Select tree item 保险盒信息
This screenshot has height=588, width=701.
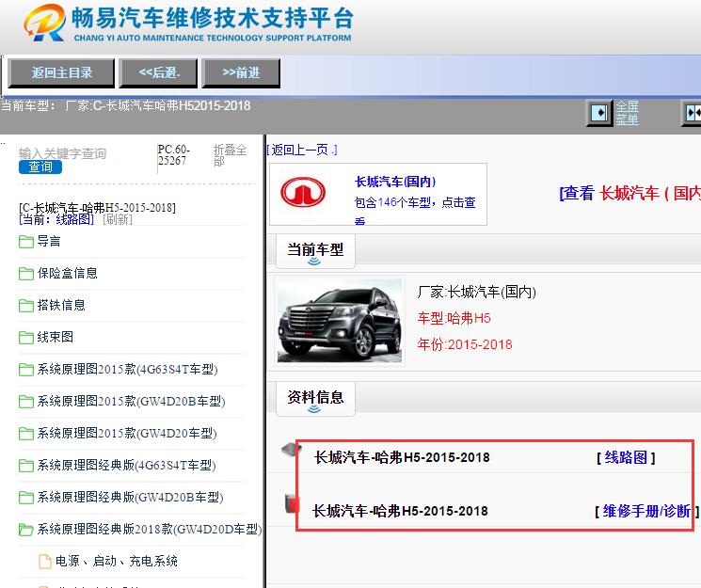tap(68, 273)
